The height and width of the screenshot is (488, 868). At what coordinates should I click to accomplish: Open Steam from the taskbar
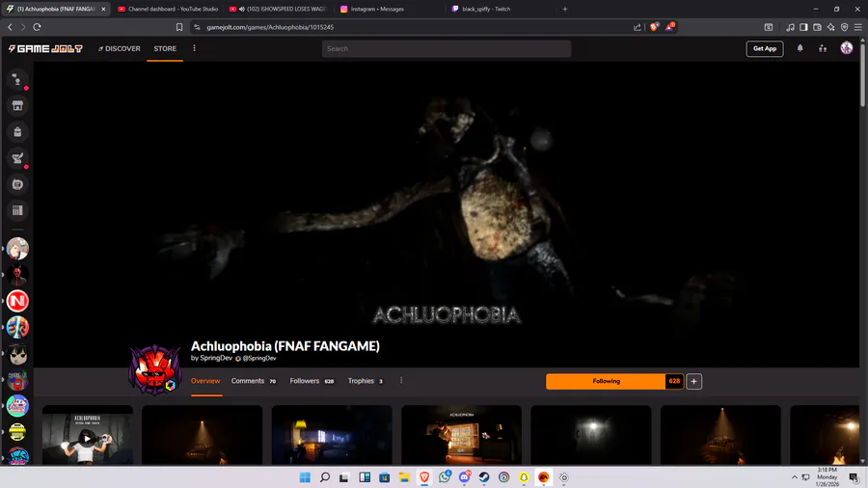[484, 477]
